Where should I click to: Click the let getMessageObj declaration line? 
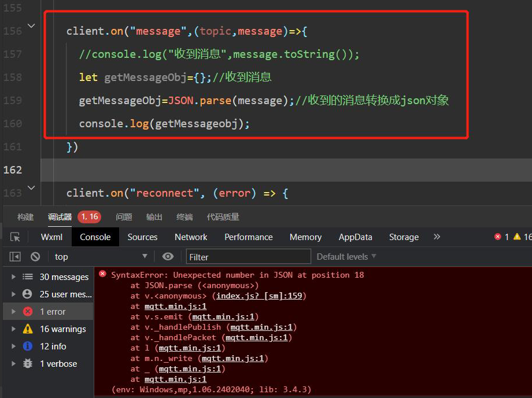click(x=175, y=78)
